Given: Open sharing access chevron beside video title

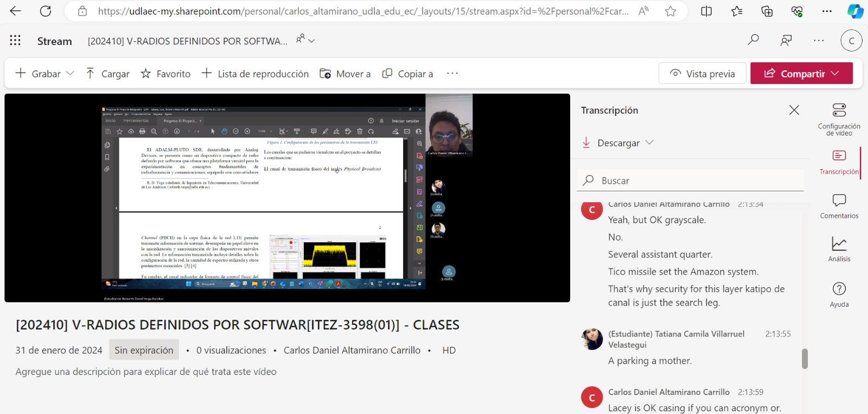Looking at the screenshot, I should tap(311, 41).
